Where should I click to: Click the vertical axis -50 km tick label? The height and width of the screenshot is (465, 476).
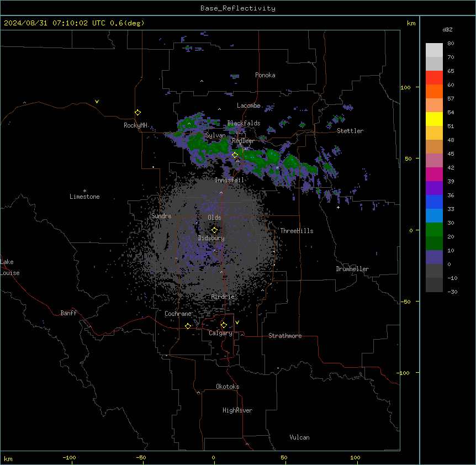click(405, 302)
